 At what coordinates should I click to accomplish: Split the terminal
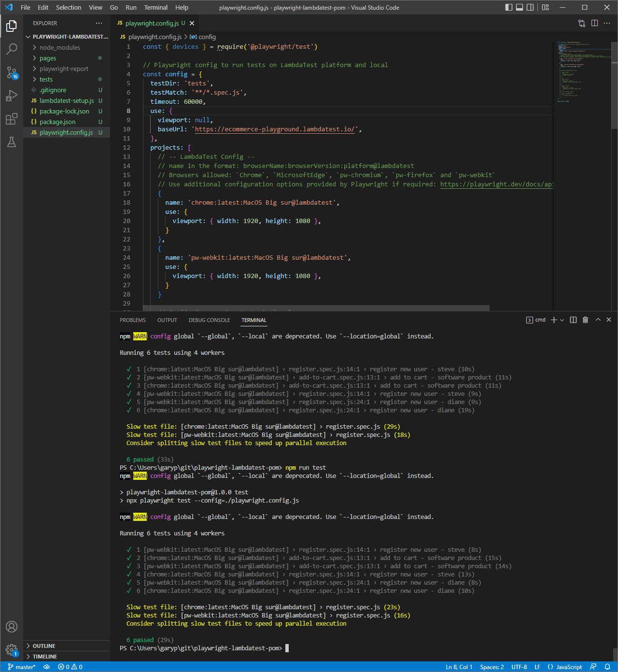[x=573, y=320]
